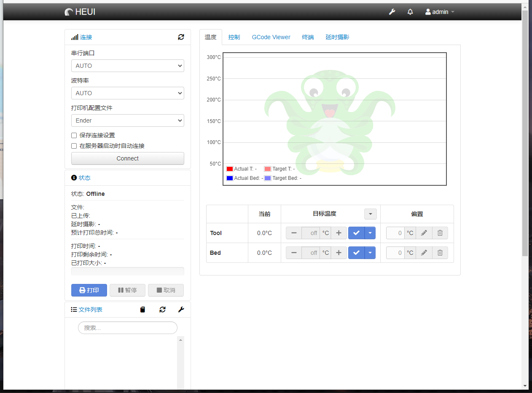Click the HEUI logo in the navbar
This screenshot has width=532, height=393.
[x=80, y=12]
